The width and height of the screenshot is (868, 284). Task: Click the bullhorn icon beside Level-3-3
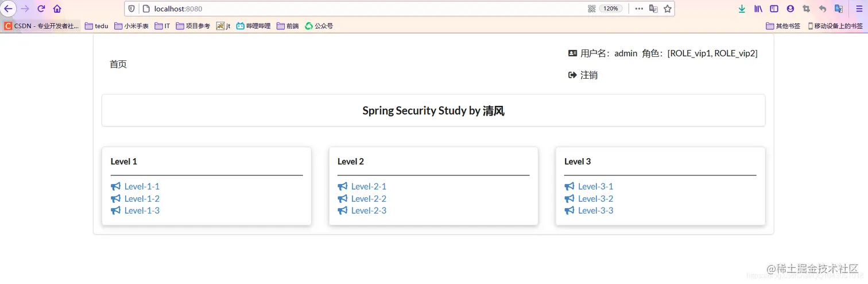(x=569, y=210)
